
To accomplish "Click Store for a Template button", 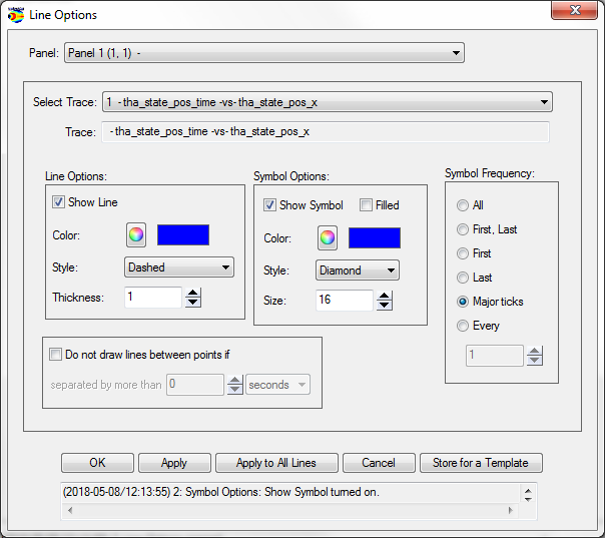I will [x=481, y=463].
